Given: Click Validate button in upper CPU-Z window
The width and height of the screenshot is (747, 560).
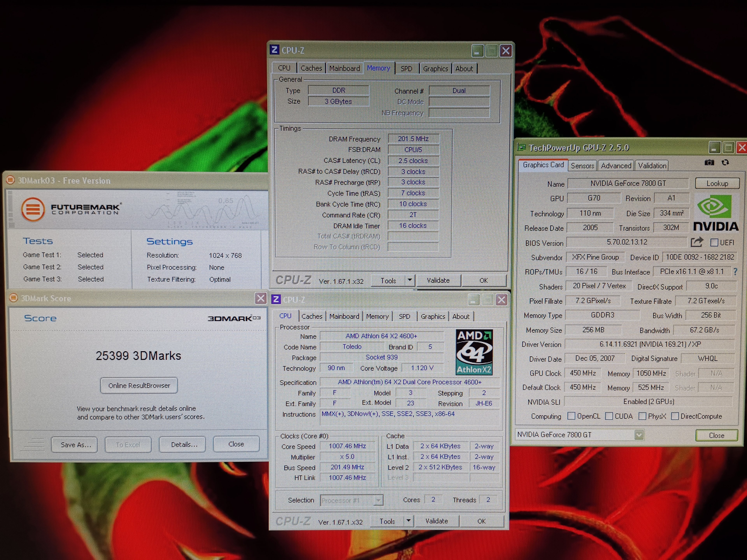Looking at the screenshot, I should coord(438,280).
